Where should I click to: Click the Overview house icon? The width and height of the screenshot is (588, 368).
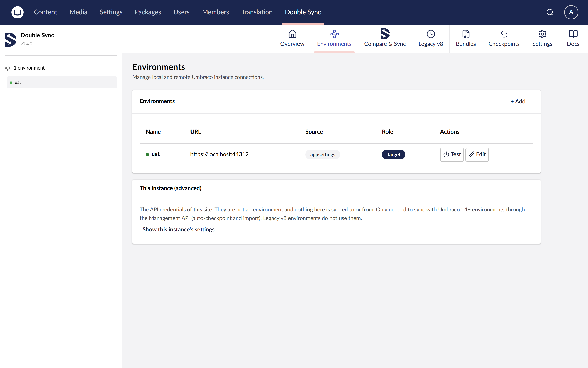pos(292,34)
